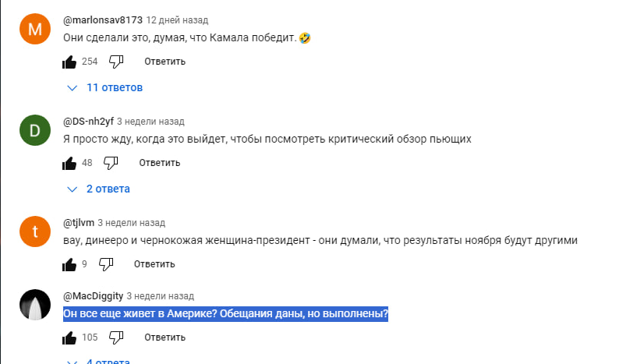Dislike the comment by @tjlvm
Image resolution: width=644 pixels, height=364 pixels.
106,264
